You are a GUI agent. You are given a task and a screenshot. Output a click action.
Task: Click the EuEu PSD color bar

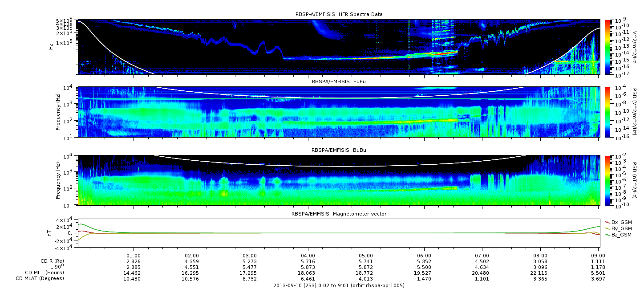pos(607,112)
